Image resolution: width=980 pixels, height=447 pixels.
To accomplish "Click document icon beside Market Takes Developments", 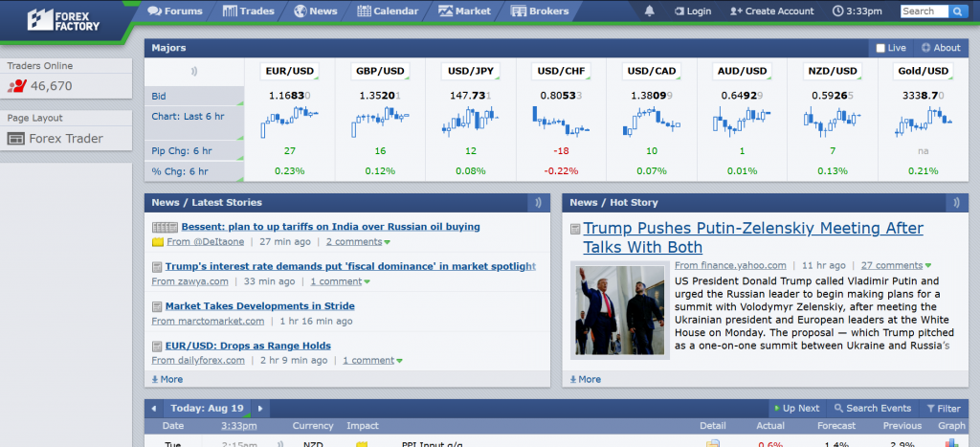I will tap(157, 306).
